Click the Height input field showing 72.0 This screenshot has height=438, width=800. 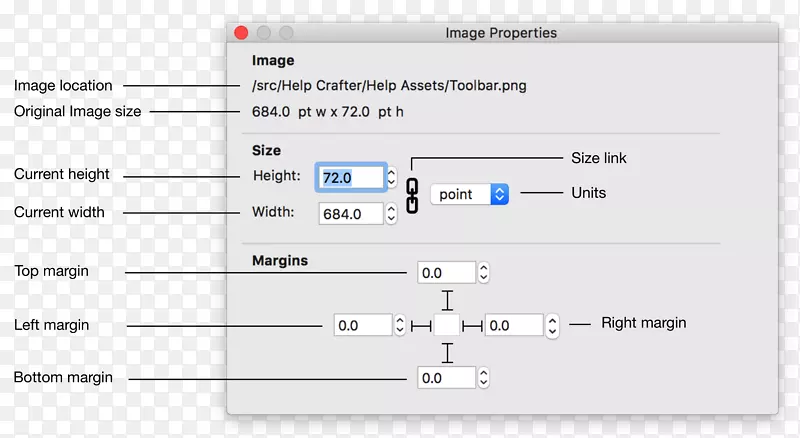click(351, 177)
